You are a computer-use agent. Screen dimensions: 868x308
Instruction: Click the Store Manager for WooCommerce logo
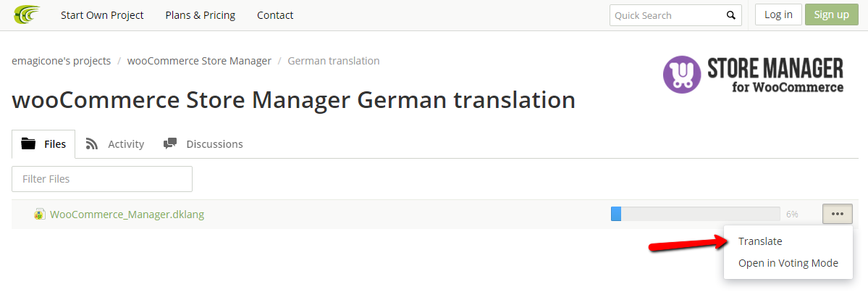point(753,75)
